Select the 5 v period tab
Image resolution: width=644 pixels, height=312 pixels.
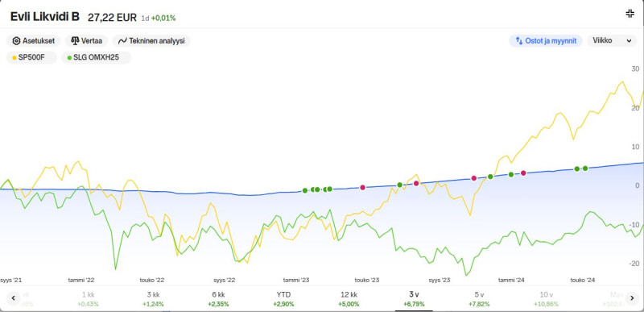[x=479, y=299]
